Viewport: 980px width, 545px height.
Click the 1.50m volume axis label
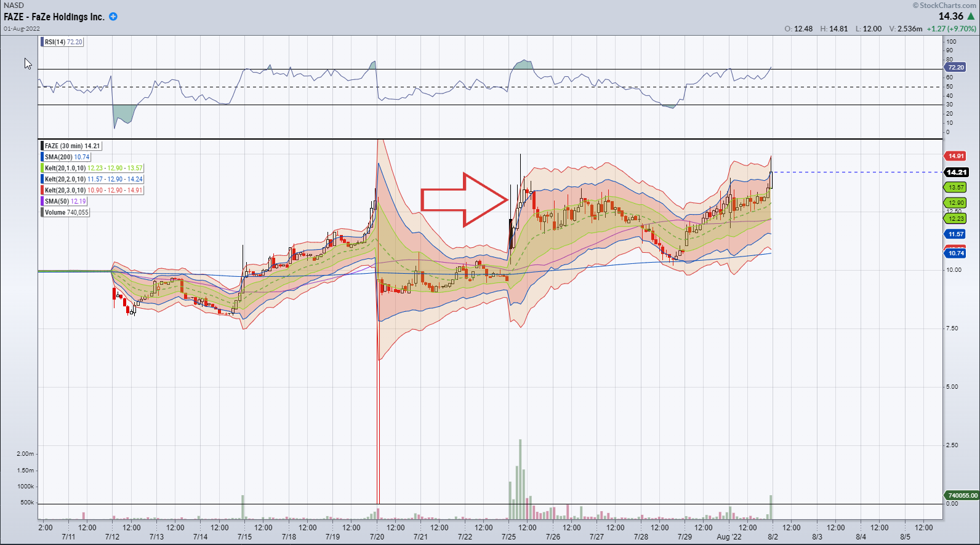click(25, 470)
